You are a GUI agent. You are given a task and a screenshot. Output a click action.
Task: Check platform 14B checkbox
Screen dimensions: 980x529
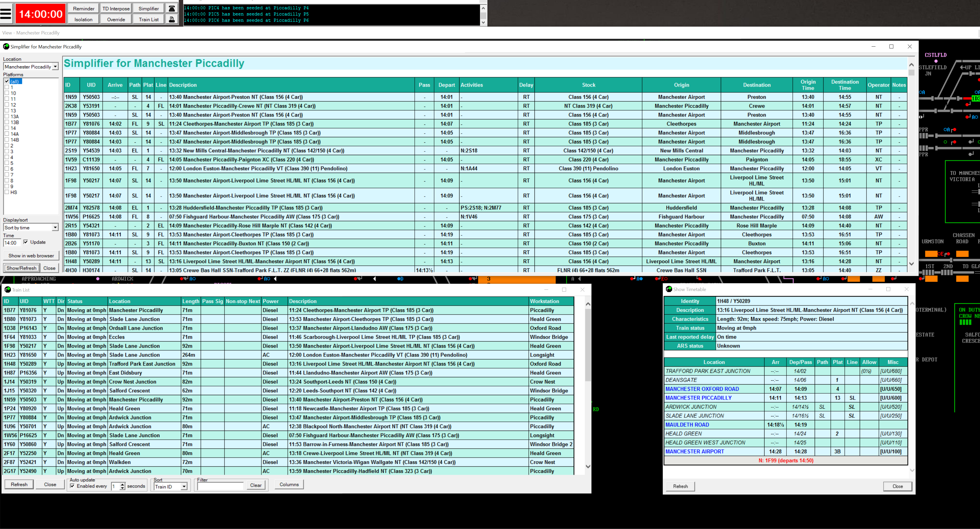7,140
